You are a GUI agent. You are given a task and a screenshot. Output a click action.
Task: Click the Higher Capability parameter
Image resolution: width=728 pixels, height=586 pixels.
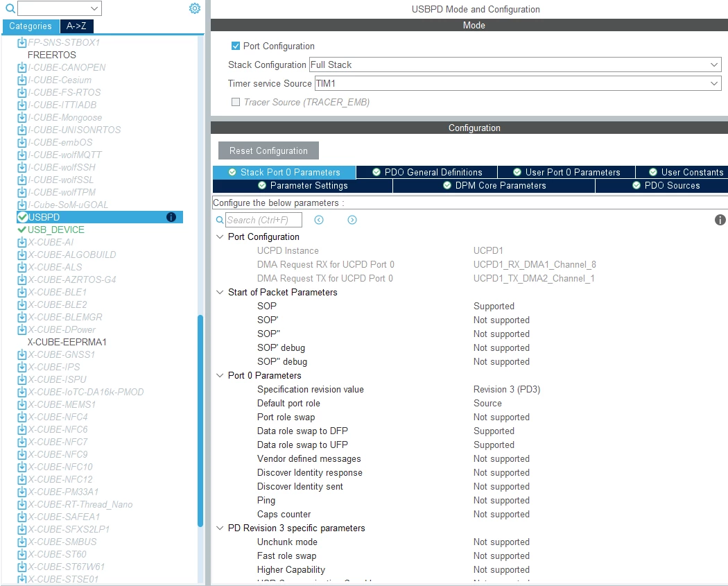(x=291, y=570)
